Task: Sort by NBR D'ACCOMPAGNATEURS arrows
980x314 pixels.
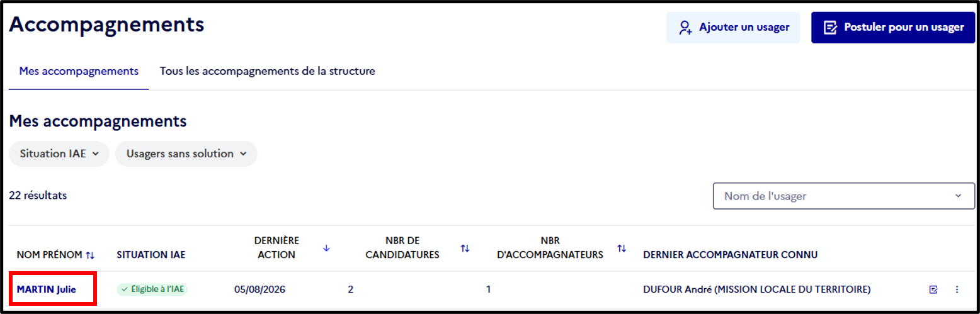Action: (622, 248)
